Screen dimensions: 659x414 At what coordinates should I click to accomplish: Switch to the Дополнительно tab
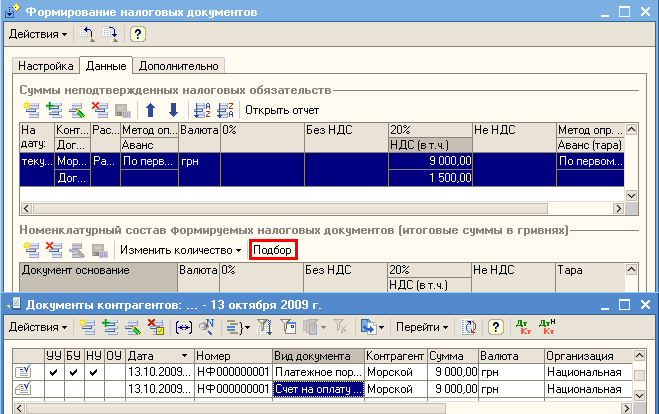[x=178, y=66]
